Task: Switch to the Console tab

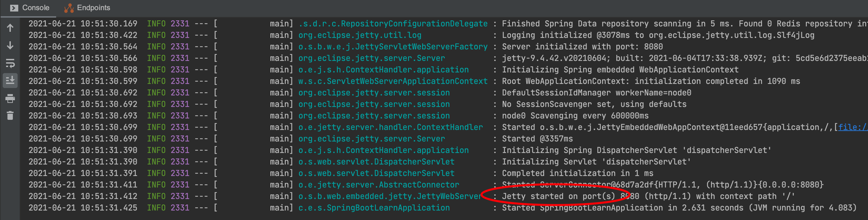Action: (30, 7)
